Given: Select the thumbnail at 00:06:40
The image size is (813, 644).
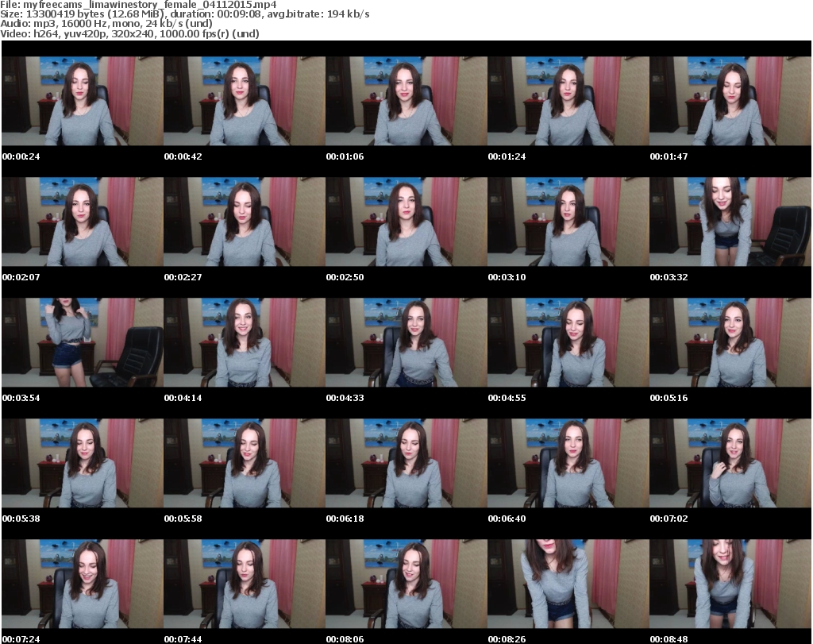Looking at the screenshot, I should (568, 463).
